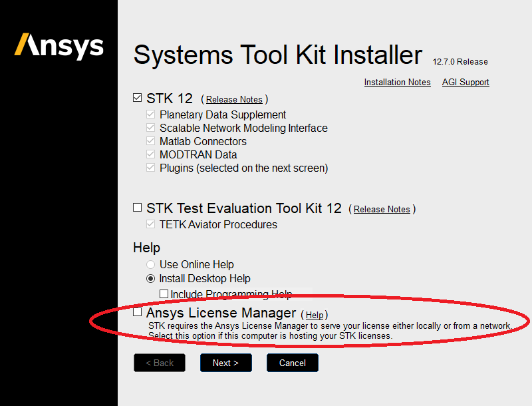Screen dimensions: 532x406
Task: Check the Ansys License Manager checkbox
Action: 138,312
